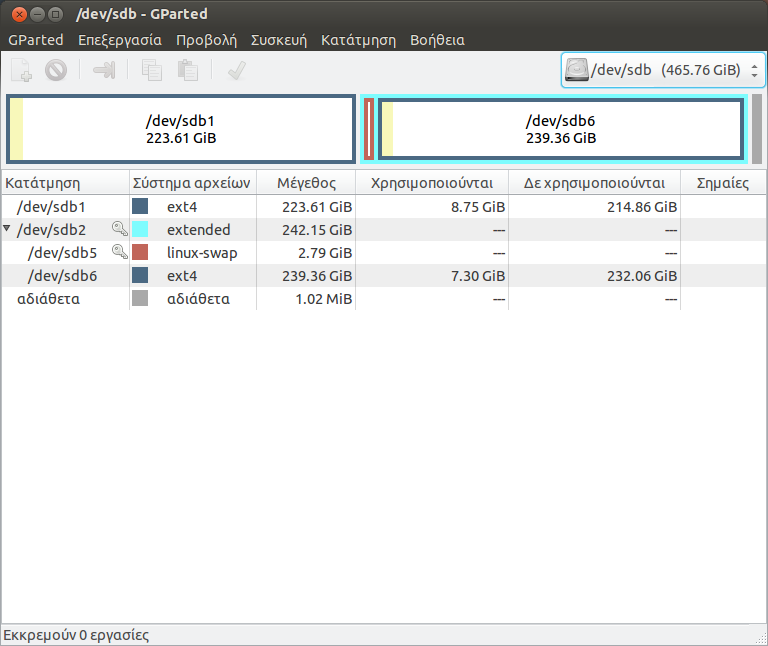Click the Apply all operations checkmark icon

237,70
